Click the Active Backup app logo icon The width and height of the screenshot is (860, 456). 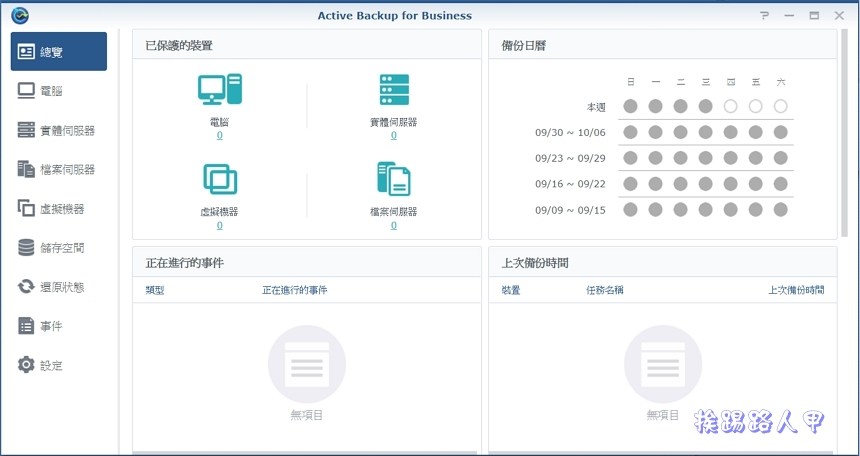coord(20,15)
